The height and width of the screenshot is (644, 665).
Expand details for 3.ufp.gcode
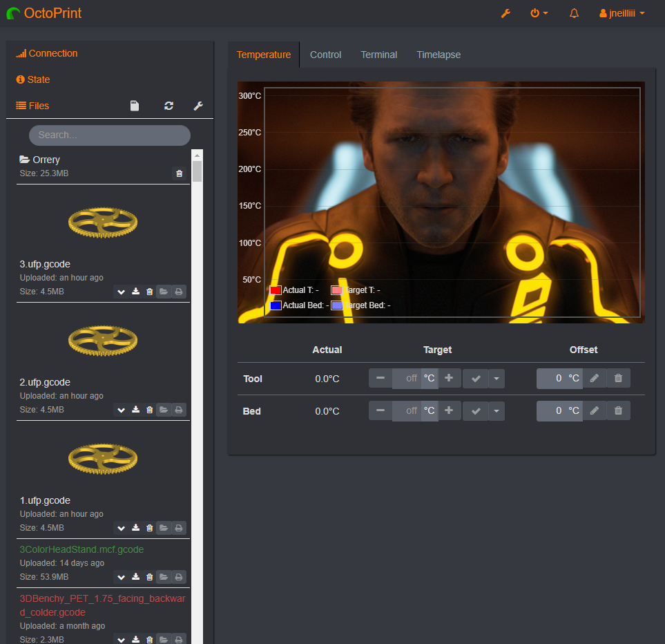pos(122,292)
